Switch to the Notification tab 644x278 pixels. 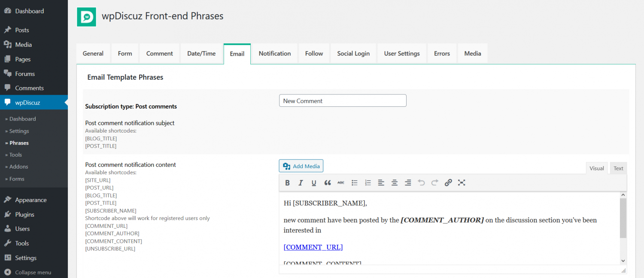[x=274, y=53]
